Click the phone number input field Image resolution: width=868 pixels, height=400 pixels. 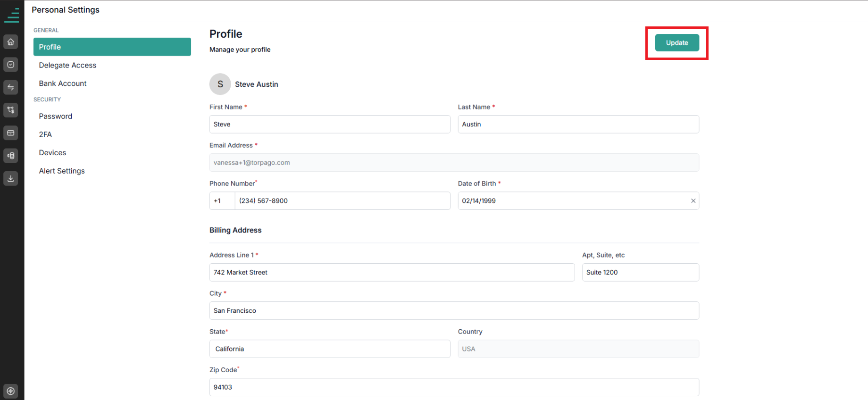click(342, 201)
